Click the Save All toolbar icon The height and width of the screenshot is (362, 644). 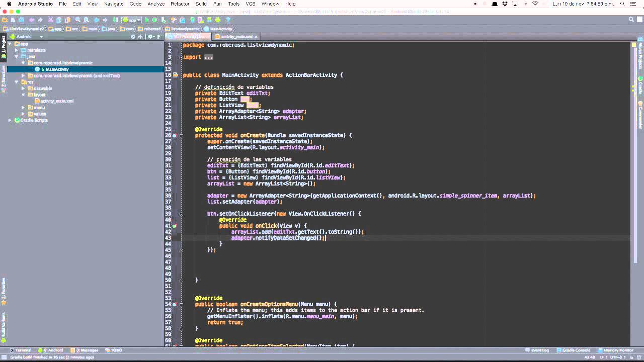(x=13, y=20)
